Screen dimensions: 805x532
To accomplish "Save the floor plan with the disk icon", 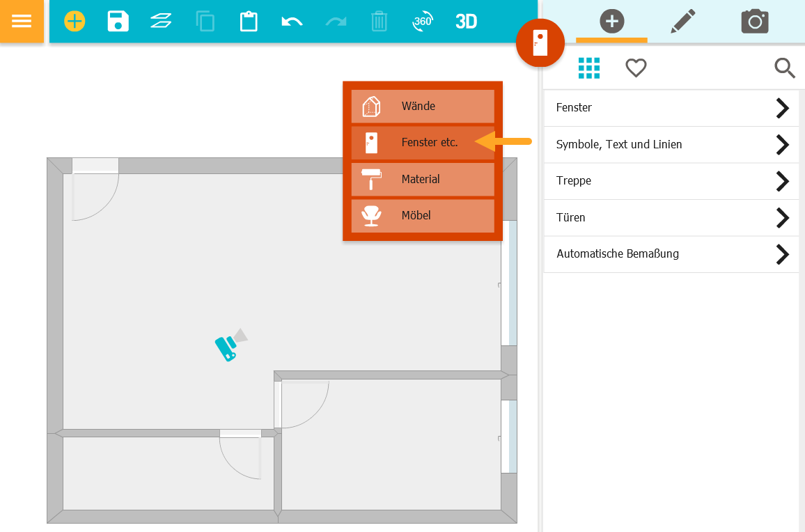I will click(x=118, y=21).
